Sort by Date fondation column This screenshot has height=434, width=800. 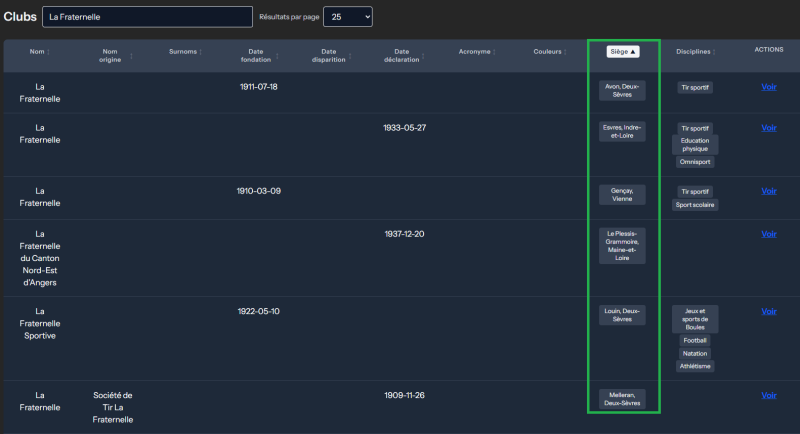point(259,56)
